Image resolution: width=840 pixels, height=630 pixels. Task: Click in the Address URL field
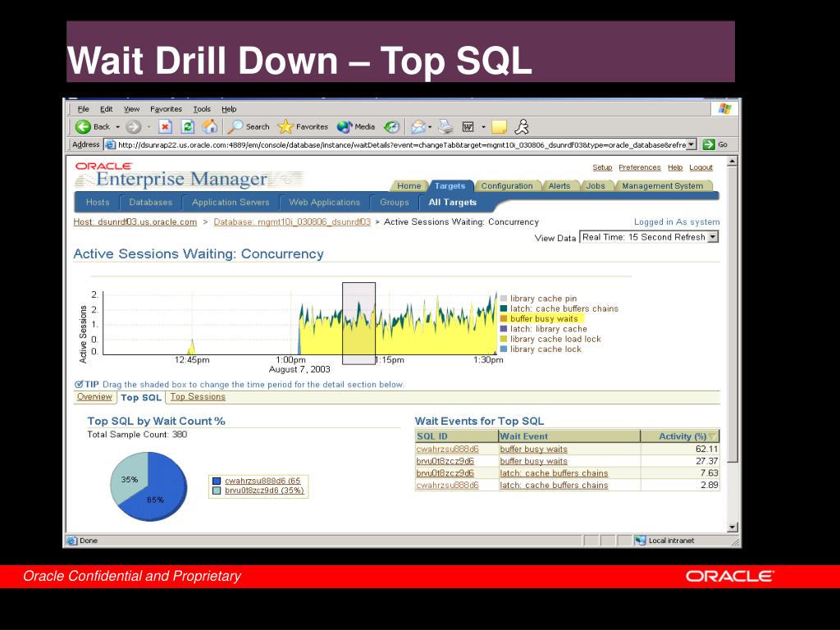click(401, 144)
